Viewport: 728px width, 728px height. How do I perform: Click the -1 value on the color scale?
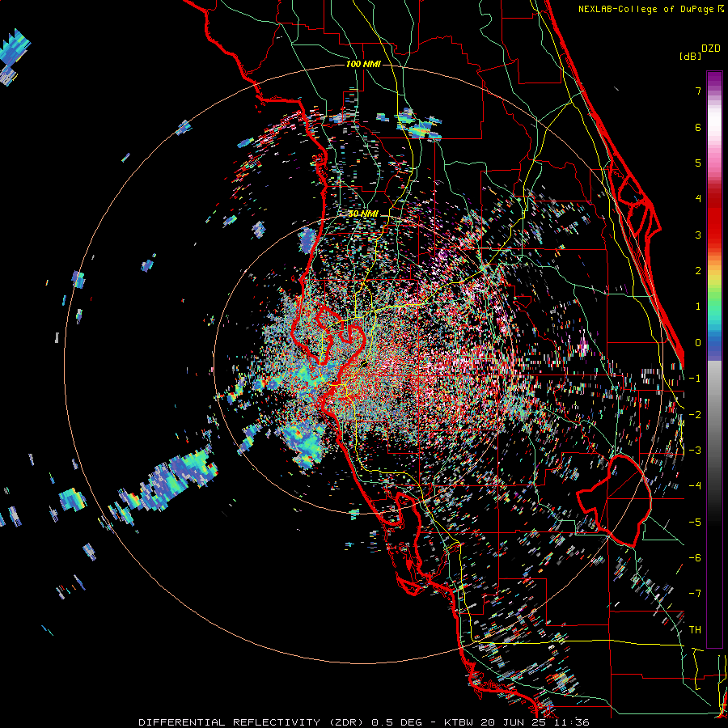coord(695,379)
